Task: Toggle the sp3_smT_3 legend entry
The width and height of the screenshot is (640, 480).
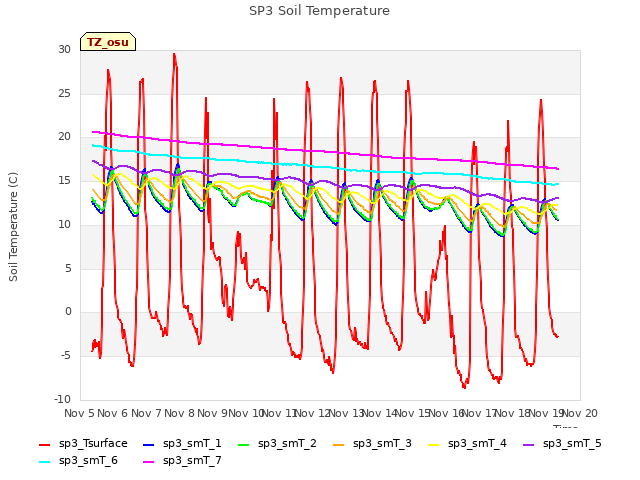Action: point(372,444)
